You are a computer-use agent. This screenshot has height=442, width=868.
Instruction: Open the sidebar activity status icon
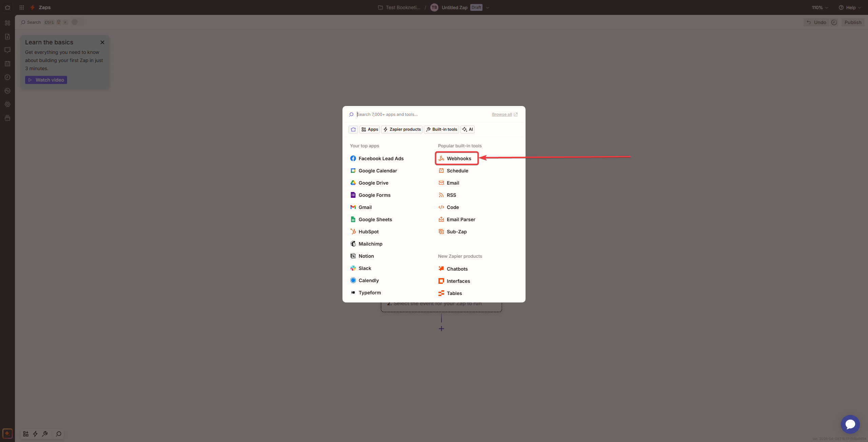7,91
